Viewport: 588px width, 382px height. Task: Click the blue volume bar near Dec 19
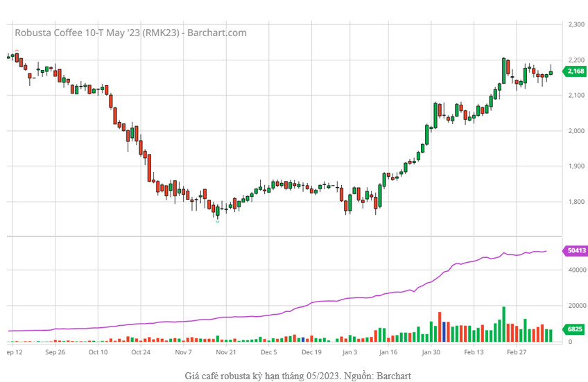pyautogui.click(x=303, y=339)
